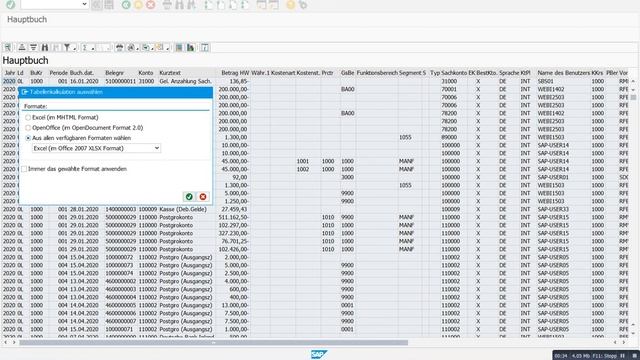This screenshot has height=360, width=640.
Task: Click the 'Gel. Anzahlung Sach.' cell
Action: (x=185, y=81)
